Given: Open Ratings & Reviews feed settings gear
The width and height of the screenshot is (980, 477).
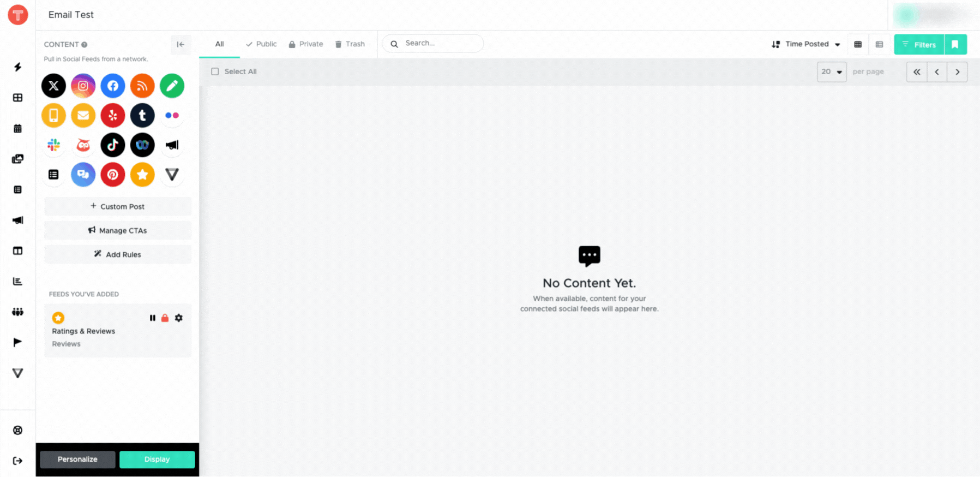Looking at the screenshot, I should 178,318.
